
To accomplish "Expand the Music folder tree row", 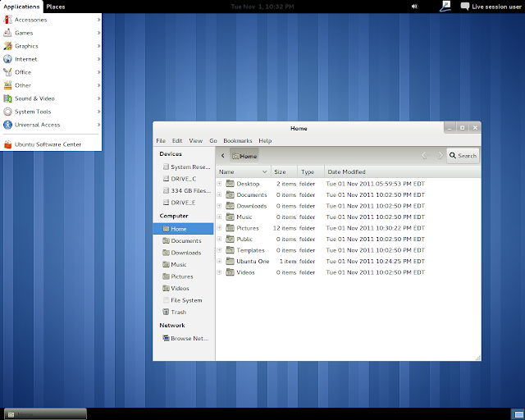I will pos(219,217).
